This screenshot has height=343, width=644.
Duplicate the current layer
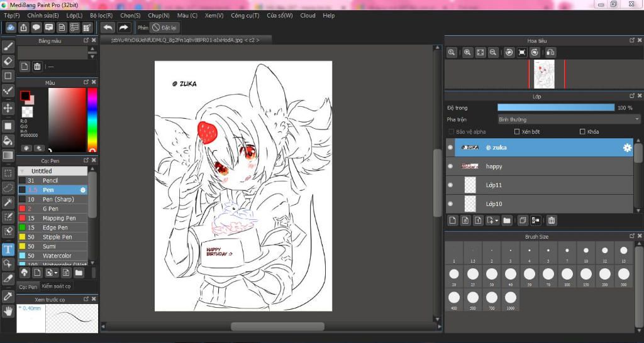(523, 220)
